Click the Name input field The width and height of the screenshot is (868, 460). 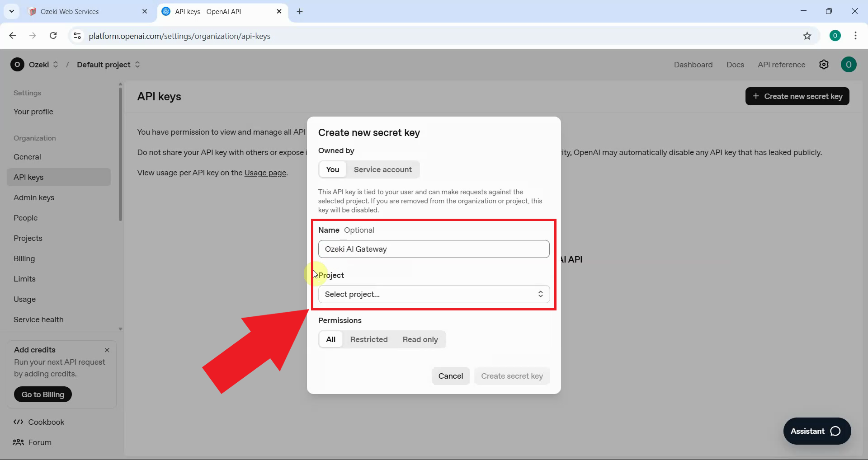[434, 249]
